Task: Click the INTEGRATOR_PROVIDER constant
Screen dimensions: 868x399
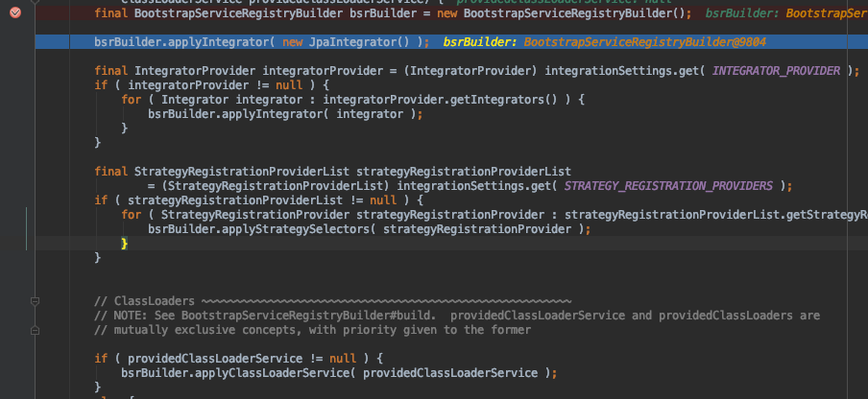Action: click(779, 71)
